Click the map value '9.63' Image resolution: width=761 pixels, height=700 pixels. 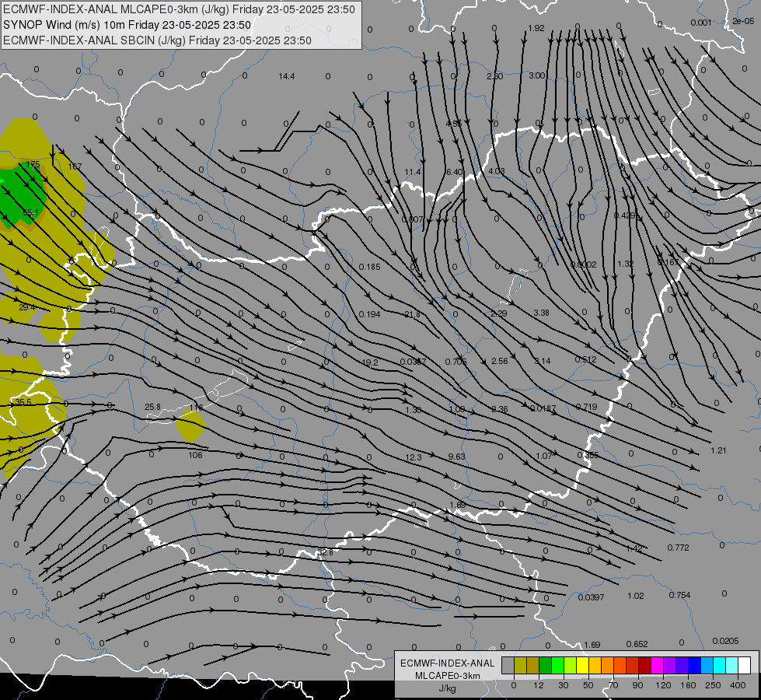click(x=457, y=457)
